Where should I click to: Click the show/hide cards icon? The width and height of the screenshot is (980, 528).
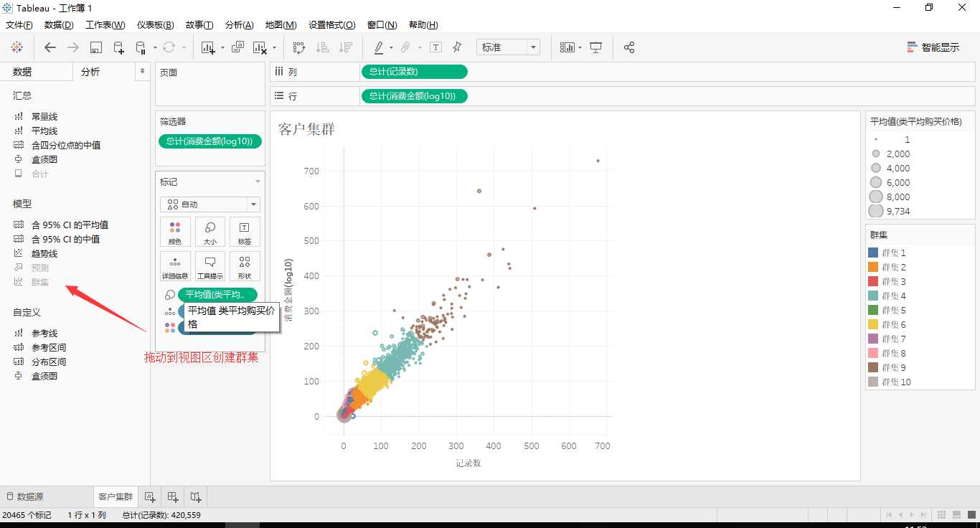[567, 47]
